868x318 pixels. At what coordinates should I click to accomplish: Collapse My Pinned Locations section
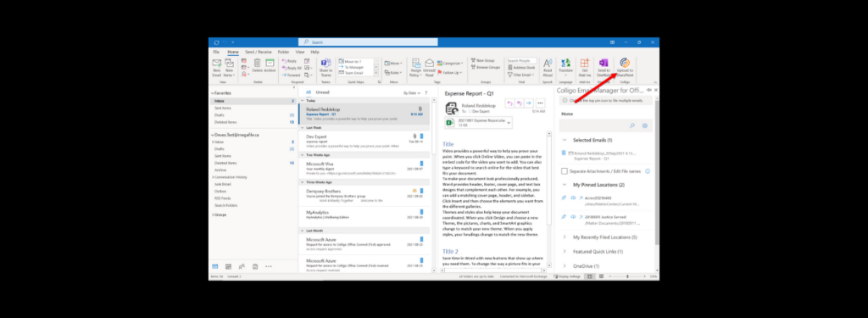pyautogui.click(x=564, y=185)
